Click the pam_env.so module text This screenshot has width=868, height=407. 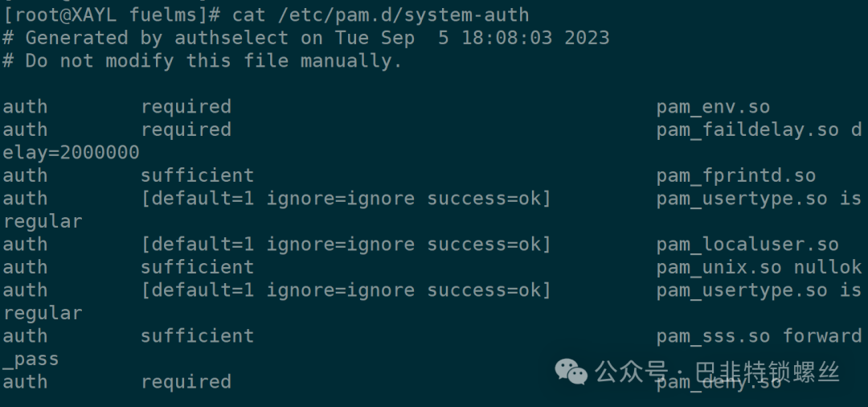click(713, 107)
